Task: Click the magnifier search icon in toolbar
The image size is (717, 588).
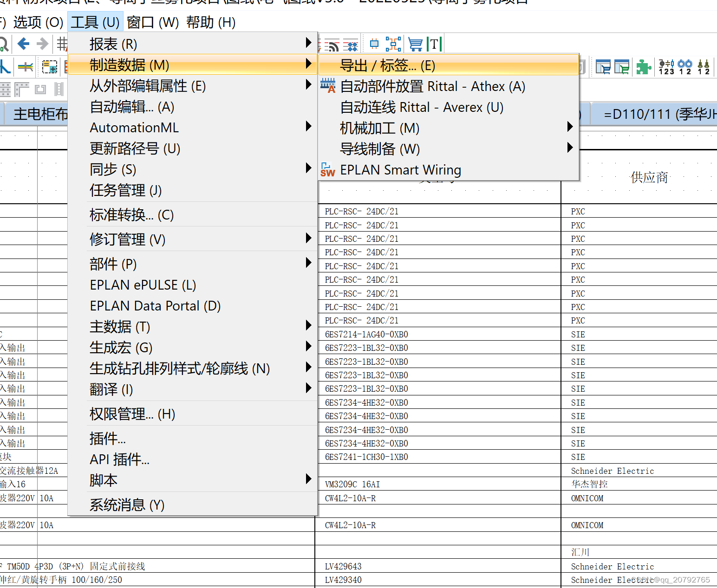Action: [x=4, y=44]
